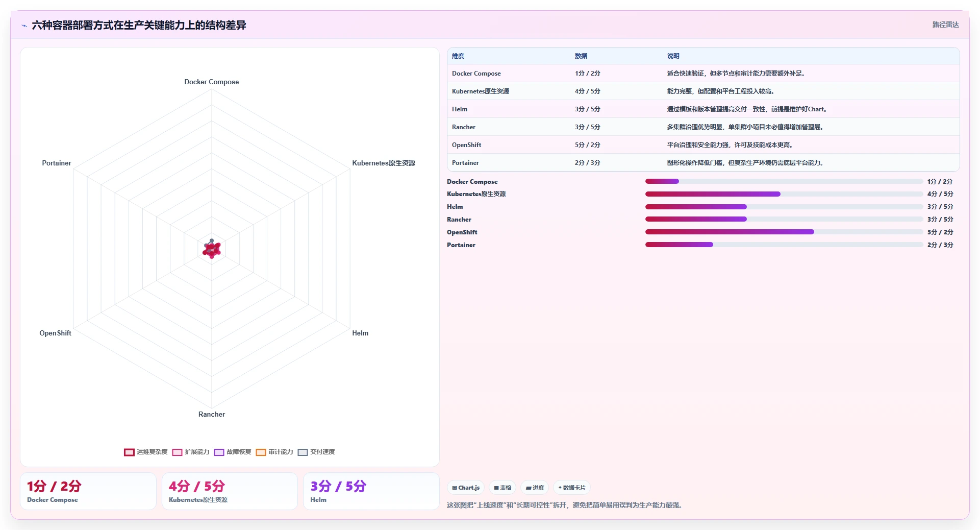Screen dimensions: 980x530
Task: Click the description 适合快速验证 for Docker Compose
Action: (736, 74)
